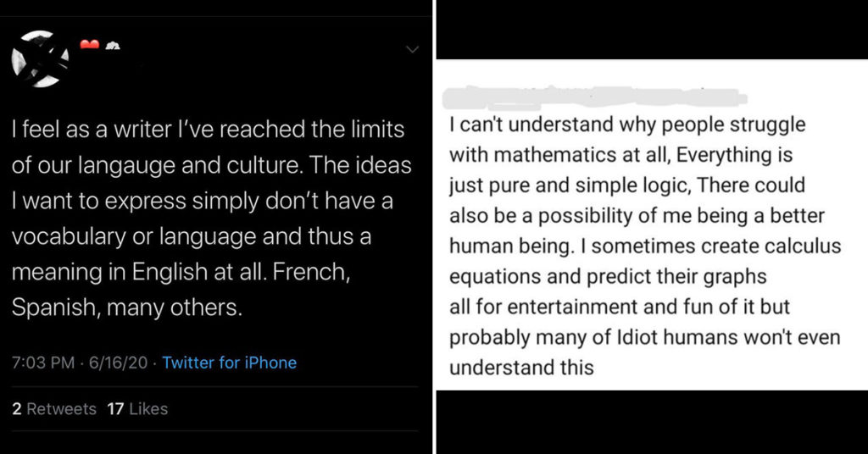Click the red heart emoji in display name

coord(89,44)
